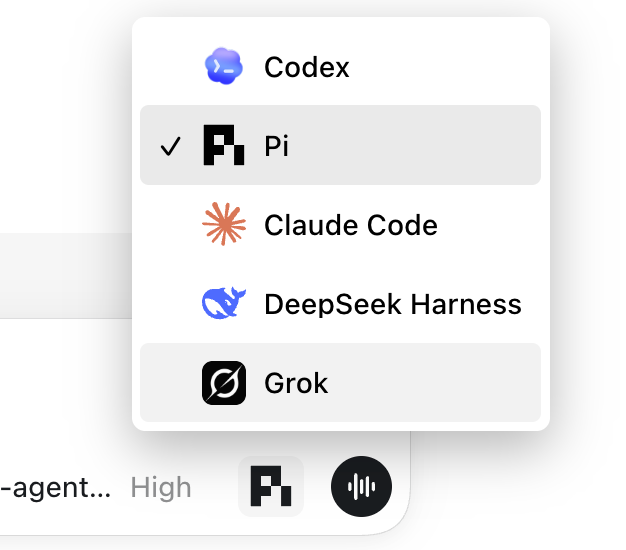Screen dimensions: 626x550
Task: Click the gray panel above the composer
Action: 66,275
